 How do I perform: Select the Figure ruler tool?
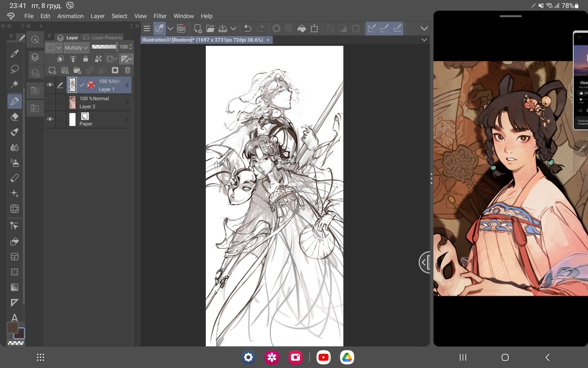[x=15, y=302]
